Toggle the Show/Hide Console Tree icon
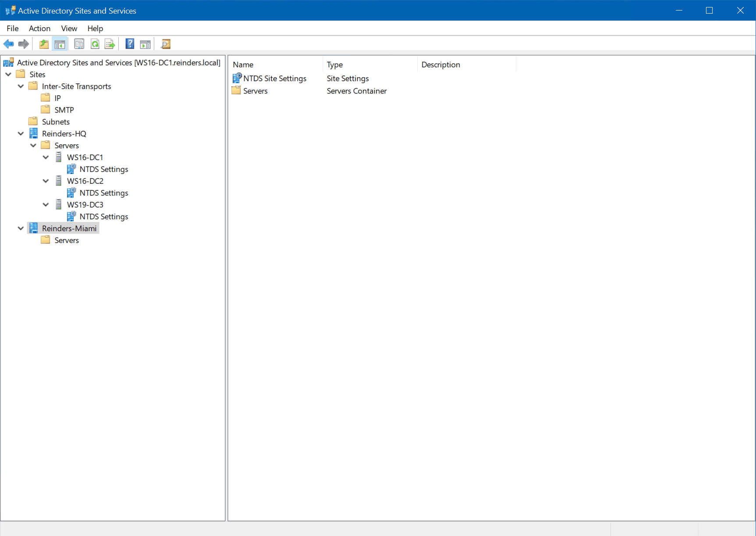This screenshot has height=536, width=756. click(x=60, y=44)
